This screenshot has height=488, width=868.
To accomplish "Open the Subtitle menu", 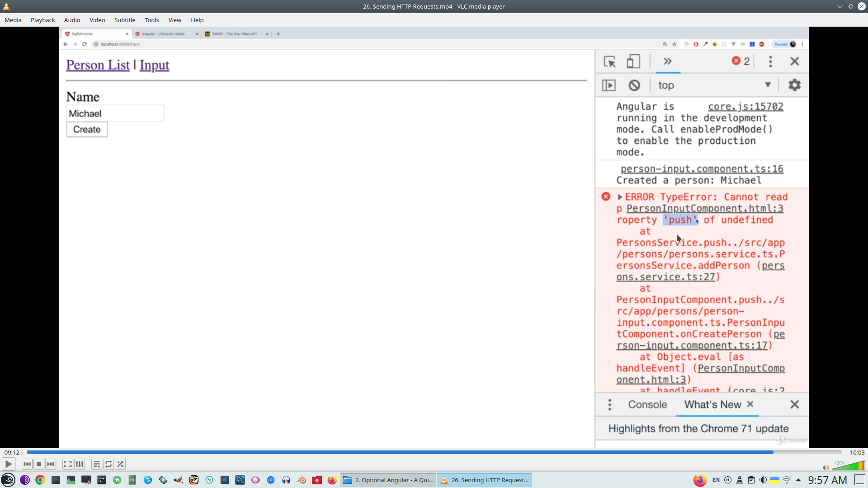I will (124, 20).
